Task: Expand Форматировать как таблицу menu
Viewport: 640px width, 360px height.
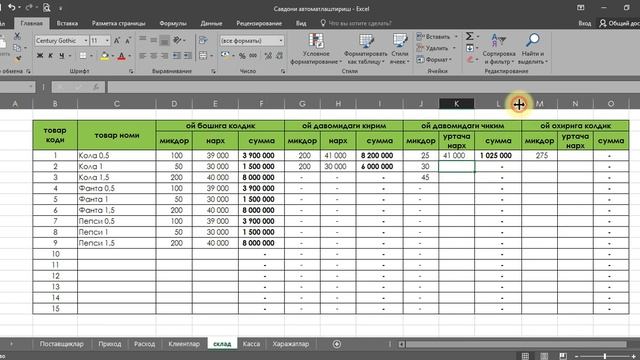Action: tap(366, 49)
